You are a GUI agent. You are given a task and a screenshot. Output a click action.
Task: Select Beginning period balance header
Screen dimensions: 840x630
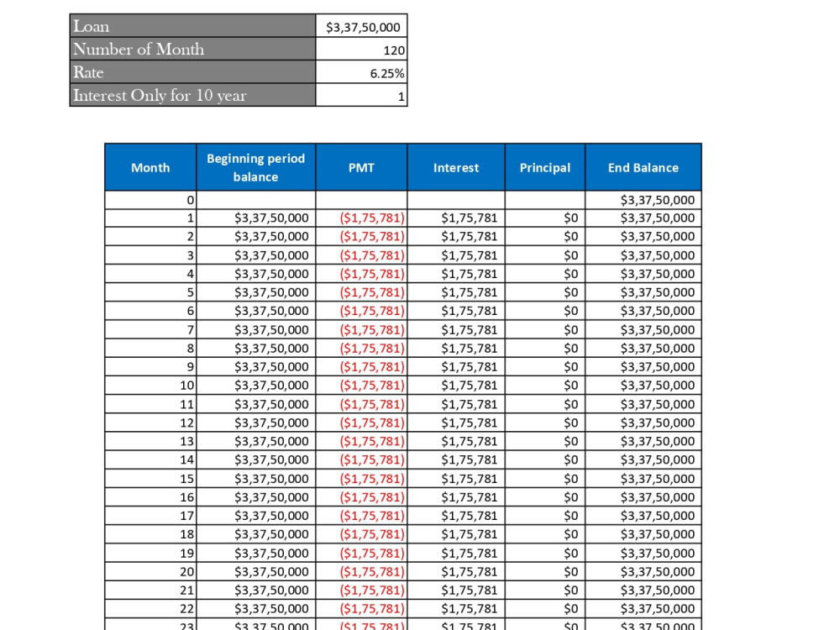[256, 167]
